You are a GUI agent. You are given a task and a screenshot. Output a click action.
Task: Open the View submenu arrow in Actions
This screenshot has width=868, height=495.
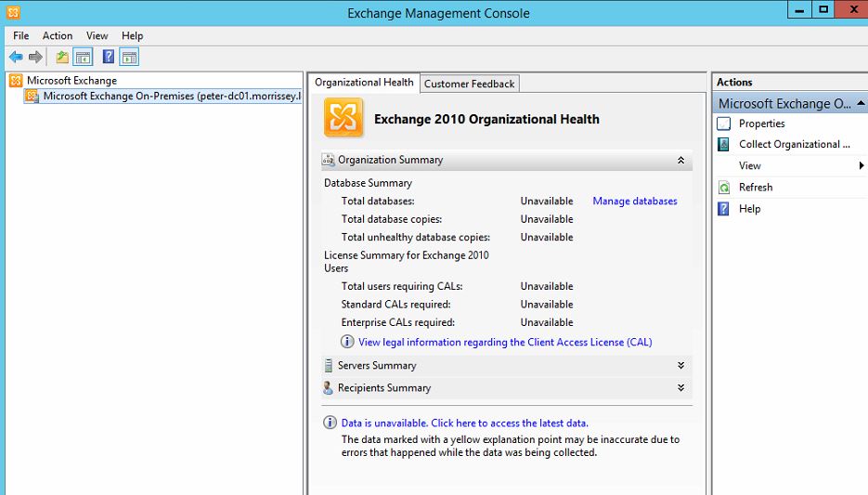[x=862, y=165]
